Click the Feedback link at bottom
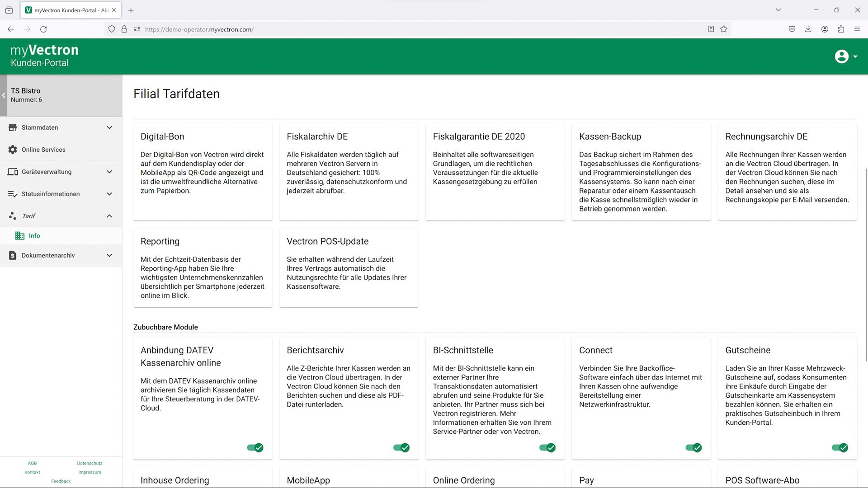868x488 pixels. coord(61,481)
